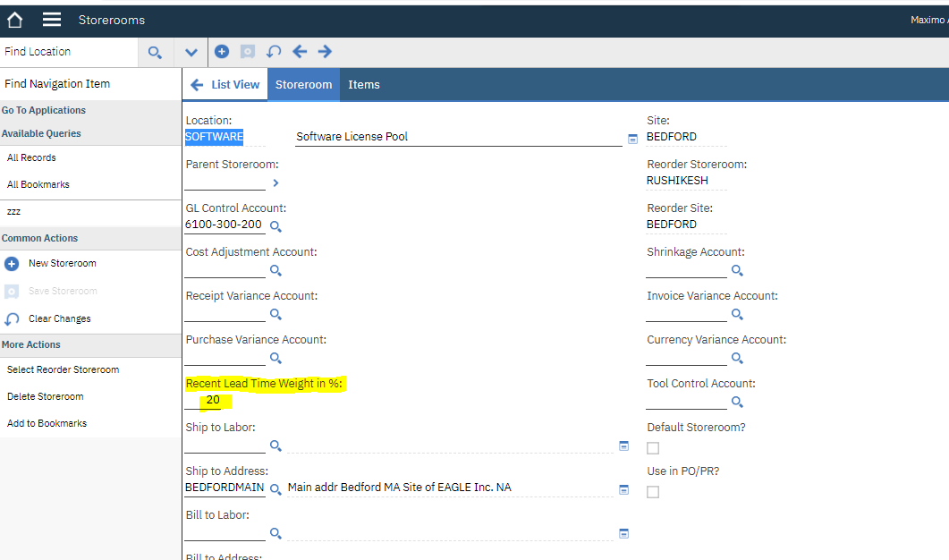949x560 pixels.
Task: Open Bill to Labor long description icon
Action: click(x=624, y=533)
